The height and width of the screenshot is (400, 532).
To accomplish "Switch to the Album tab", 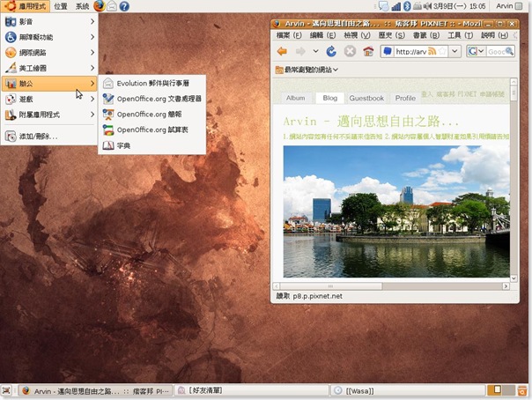I will tap(295, 98).
